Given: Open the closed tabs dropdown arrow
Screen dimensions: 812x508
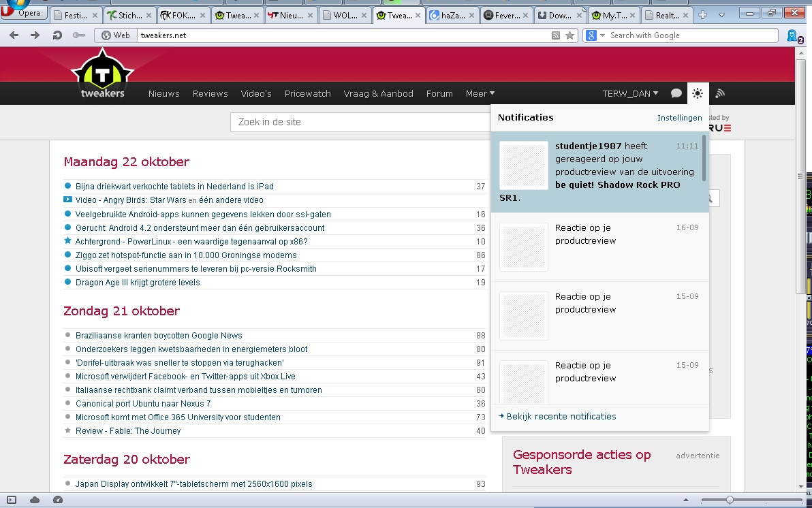Looking at the screenshot, I should (721, 15).
